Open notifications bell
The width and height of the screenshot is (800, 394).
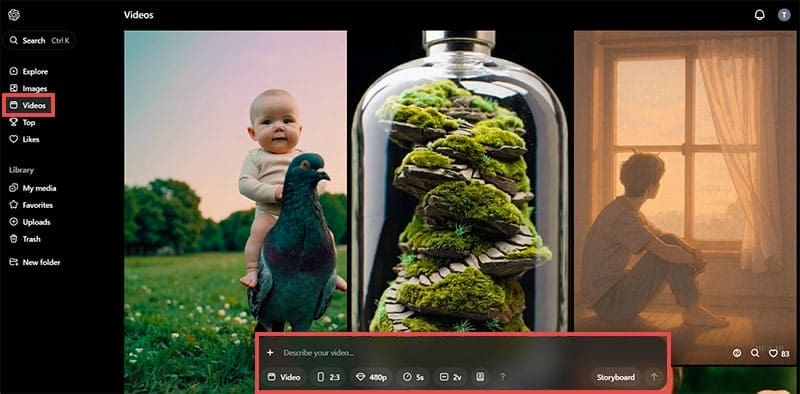[x=759, y=15]
